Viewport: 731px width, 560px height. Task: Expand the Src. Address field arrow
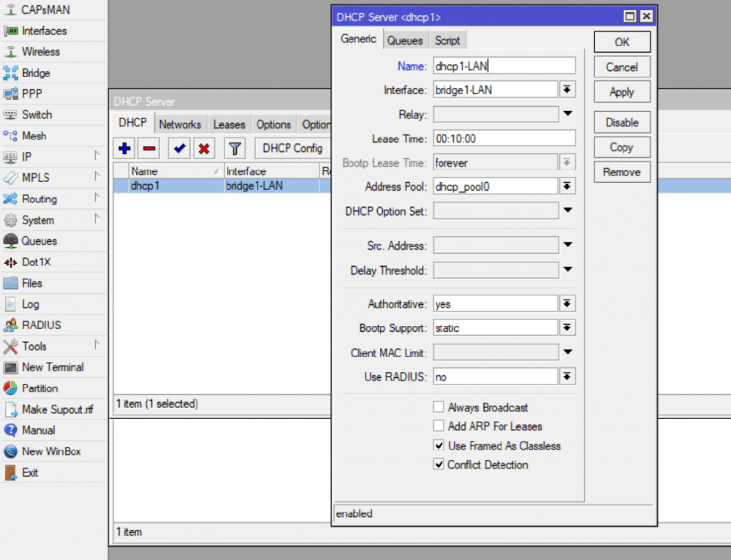coord(568,245)
